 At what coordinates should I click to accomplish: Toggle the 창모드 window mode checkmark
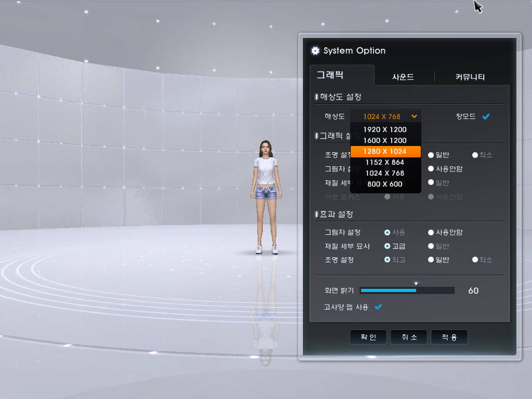486,117
